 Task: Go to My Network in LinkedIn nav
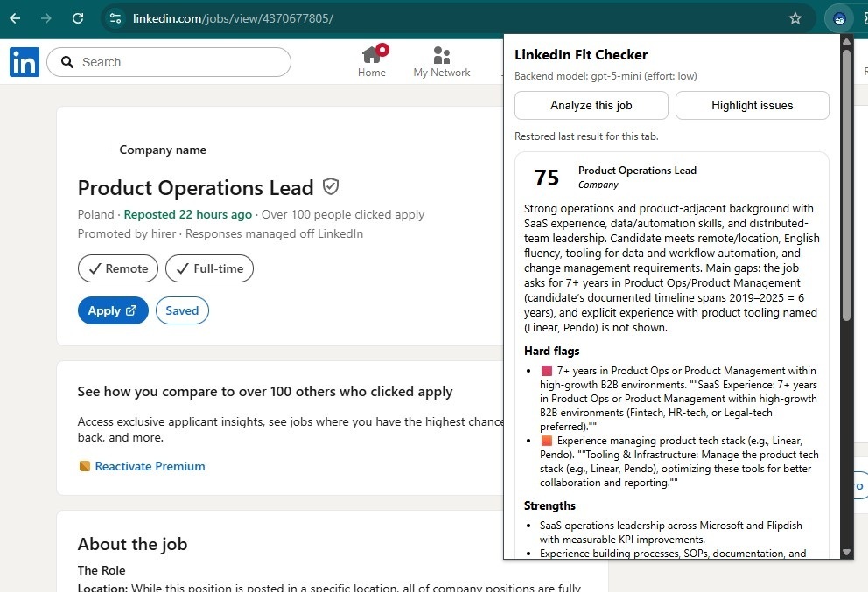442,62
